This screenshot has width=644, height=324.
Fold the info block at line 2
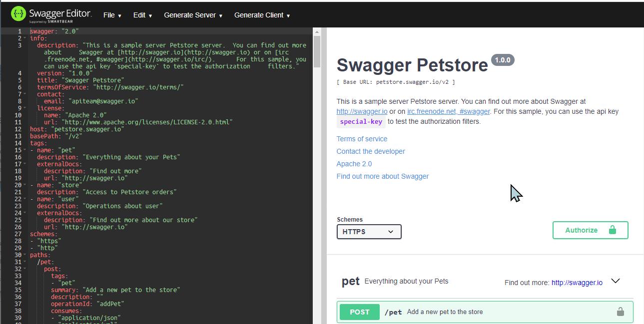point(25,38)
